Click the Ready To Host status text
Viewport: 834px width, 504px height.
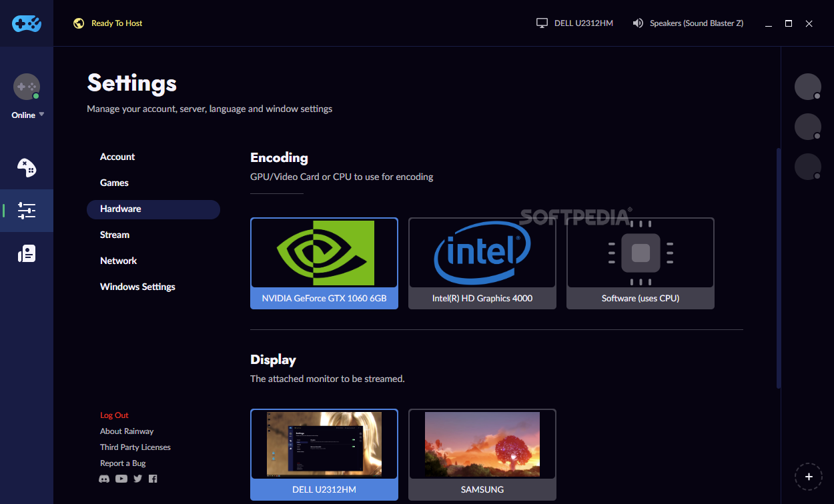point(117,23)
